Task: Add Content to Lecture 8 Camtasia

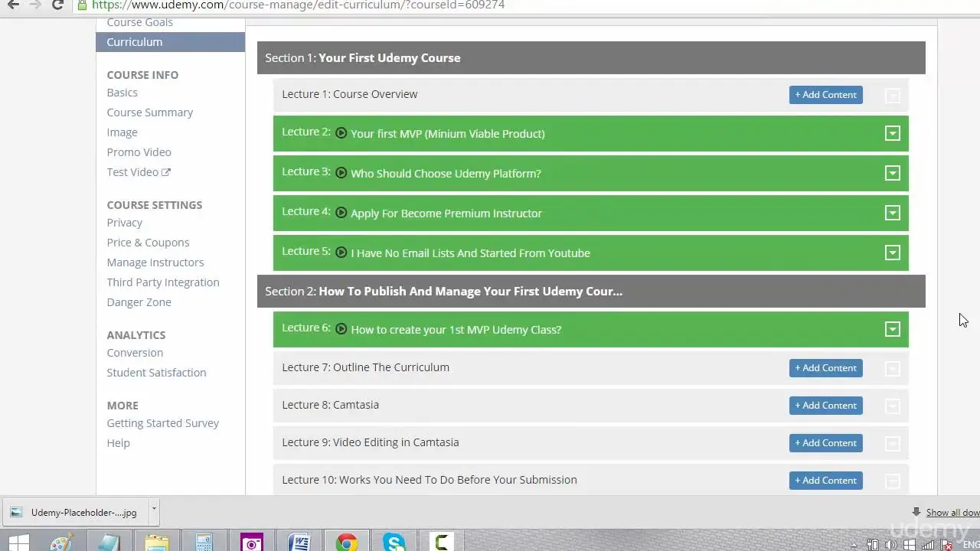Action: coord(825,406)
